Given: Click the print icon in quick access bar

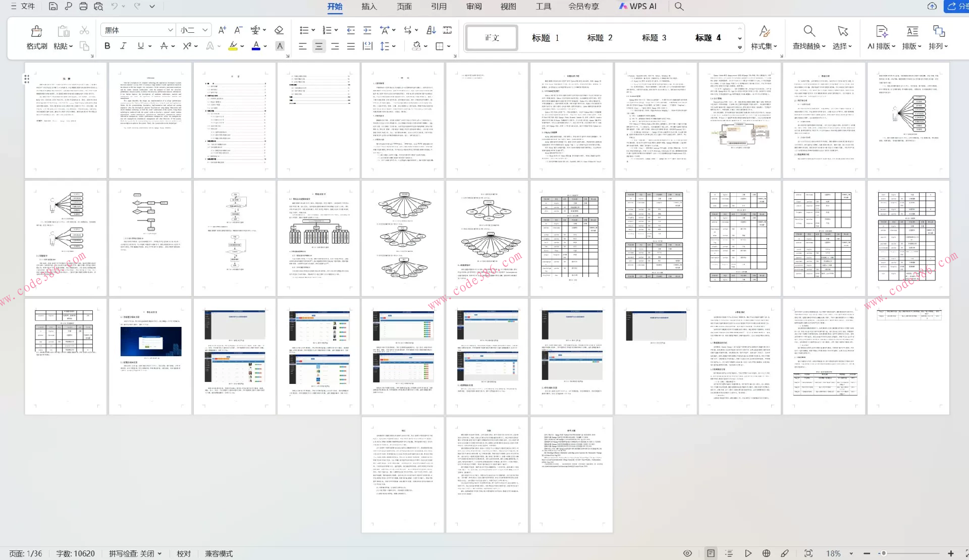Looking at the screenshot, I should click(x=83, y=7).
